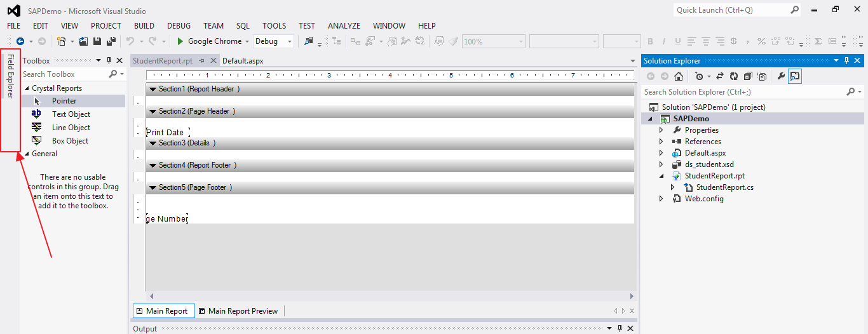Open the ANALYZE menu

click(344, 26)
